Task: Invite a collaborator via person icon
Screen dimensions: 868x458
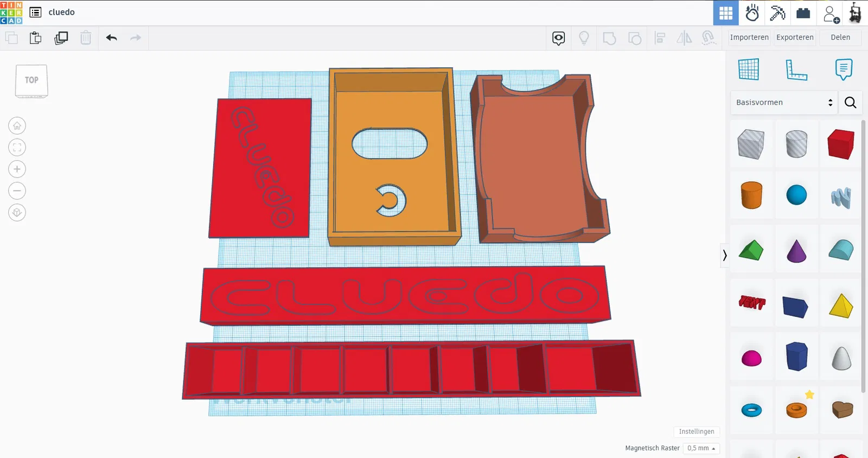Action: tap(831, 14)
